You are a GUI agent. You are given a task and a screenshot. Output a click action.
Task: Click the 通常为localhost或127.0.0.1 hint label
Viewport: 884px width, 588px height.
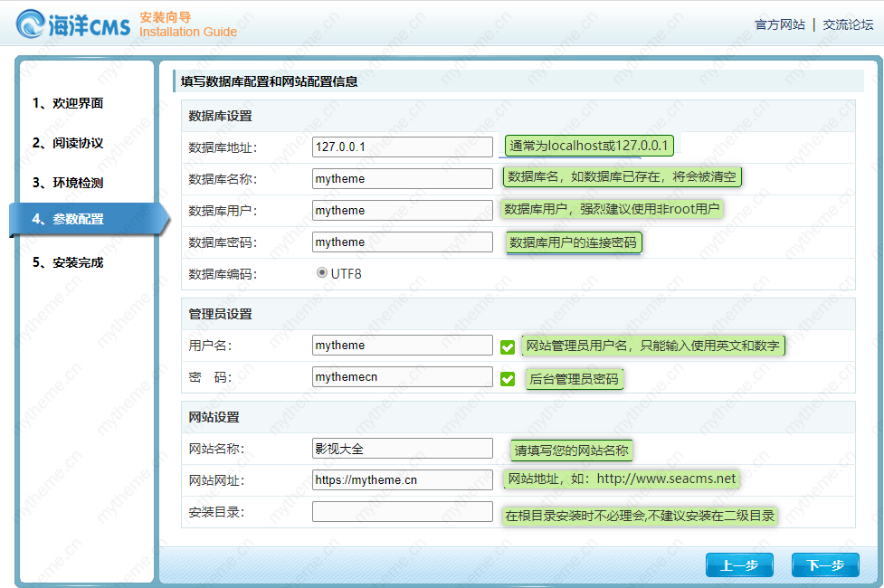590,145
